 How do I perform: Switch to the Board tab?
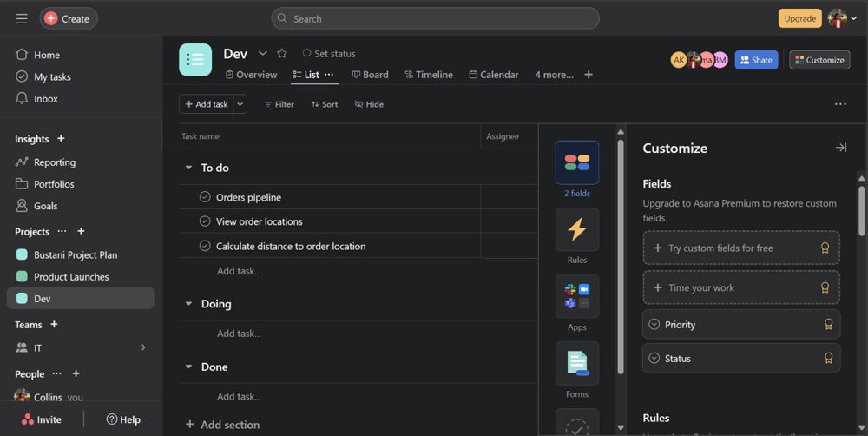pos(371,75)
